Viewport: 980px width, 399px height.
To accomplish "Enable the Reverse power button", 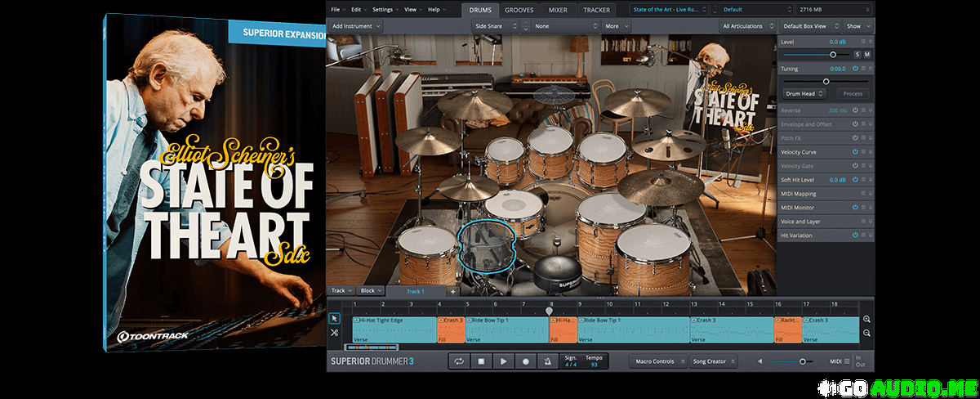I will click(855, 110).
